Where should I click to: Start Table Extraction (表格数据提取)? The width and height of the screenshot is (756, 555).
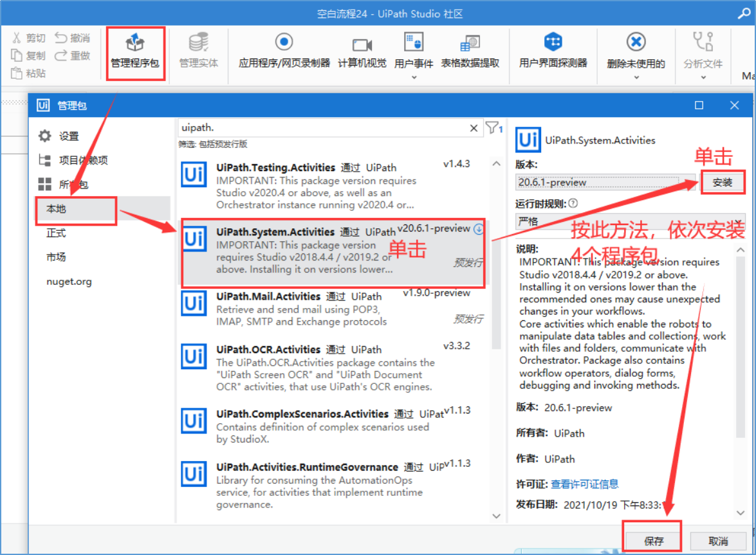pyautogui.click(x=470, y=51)
